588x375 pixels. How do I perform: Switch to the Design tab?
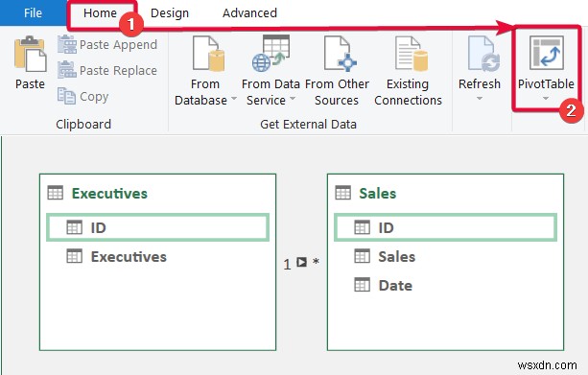point(170,13)
